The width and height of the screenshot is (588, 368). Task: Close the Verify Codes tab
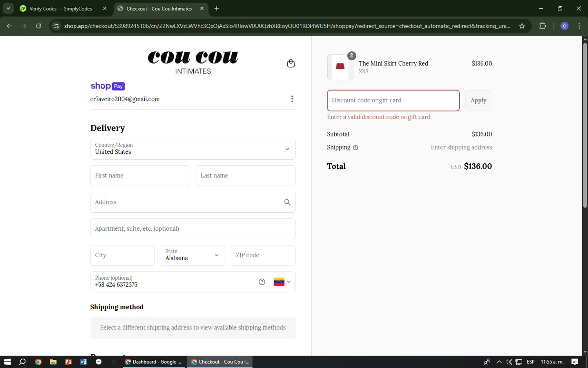105,9
